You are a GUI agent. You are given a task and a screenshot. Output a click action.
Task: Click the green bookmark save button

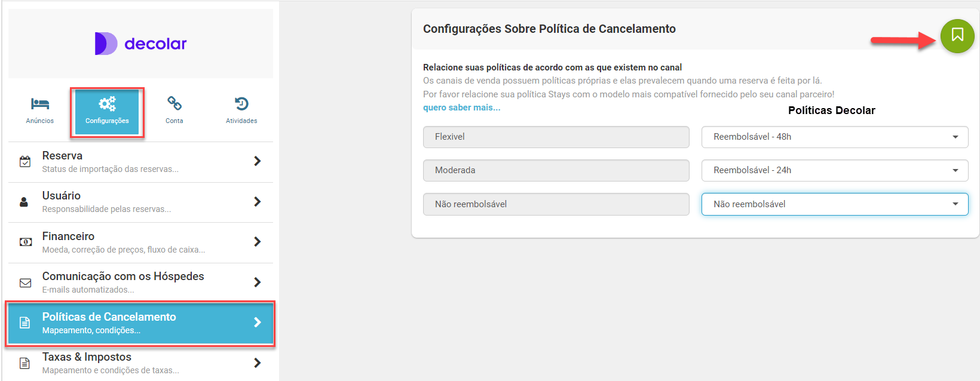957,36
